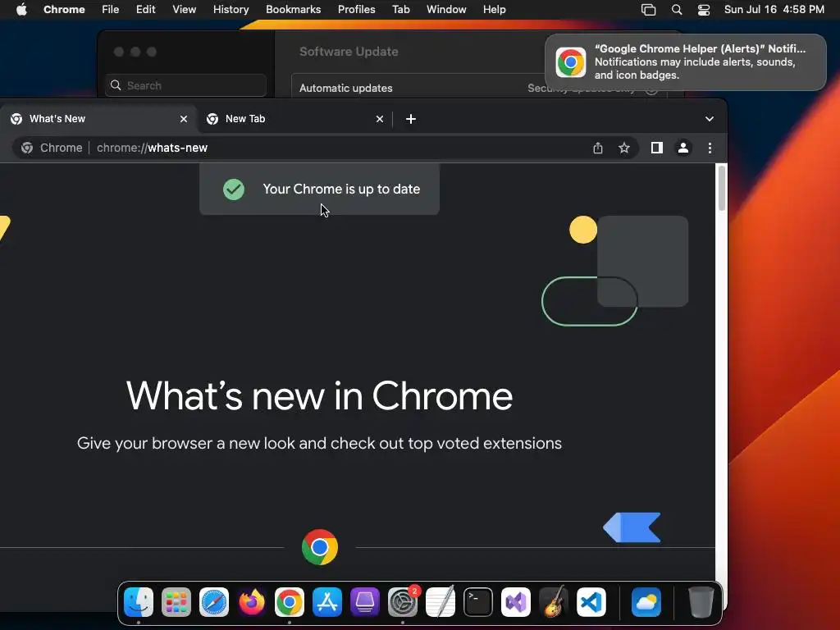This screenshot has width=840, height=630.
Task: Click the Chrome logo on the page
Action: click(320, 547)
